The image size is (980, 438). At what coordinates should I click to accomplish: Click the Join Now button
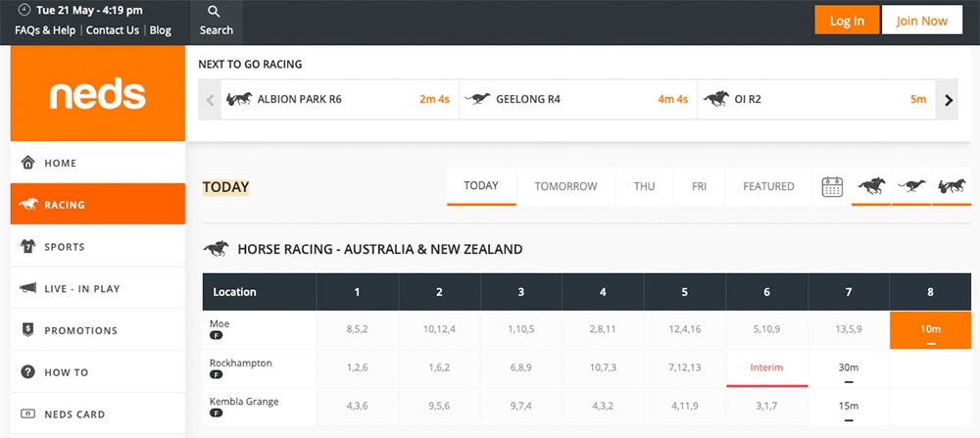921,21
